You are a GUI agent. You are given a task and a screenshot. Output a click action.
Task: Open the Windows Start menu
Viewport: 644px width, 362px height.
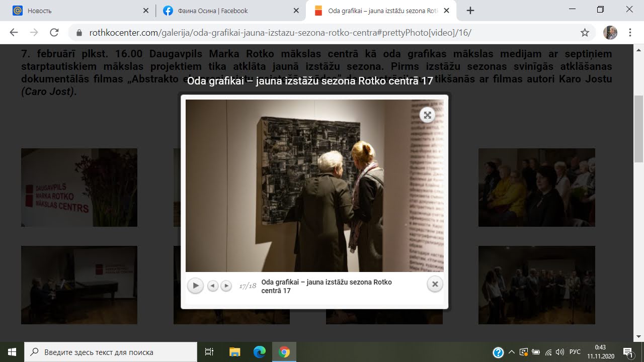coord(12,352)
